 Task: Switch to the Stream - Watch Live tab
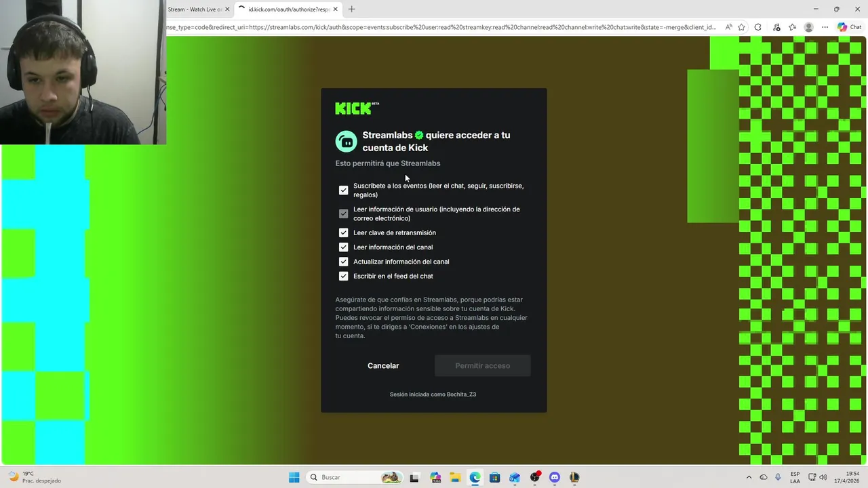(196, 9)
